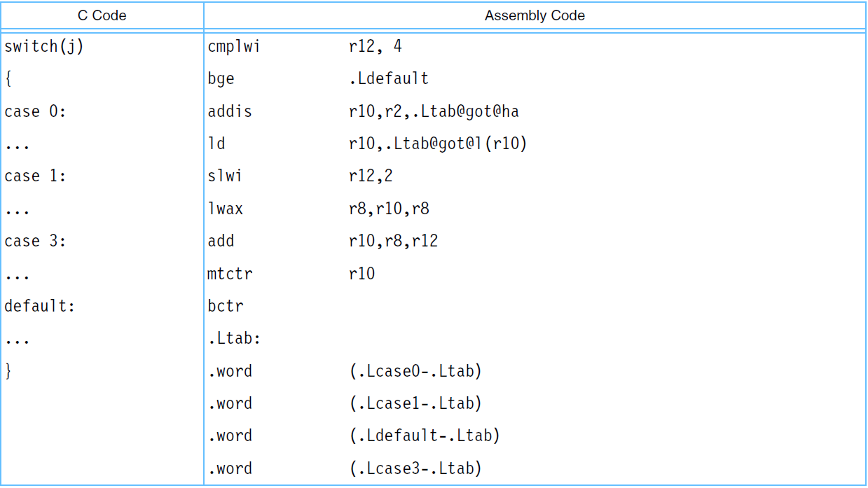Click the bge instruction mnemonic
This screenshot has width=868, height=488.
221,79
